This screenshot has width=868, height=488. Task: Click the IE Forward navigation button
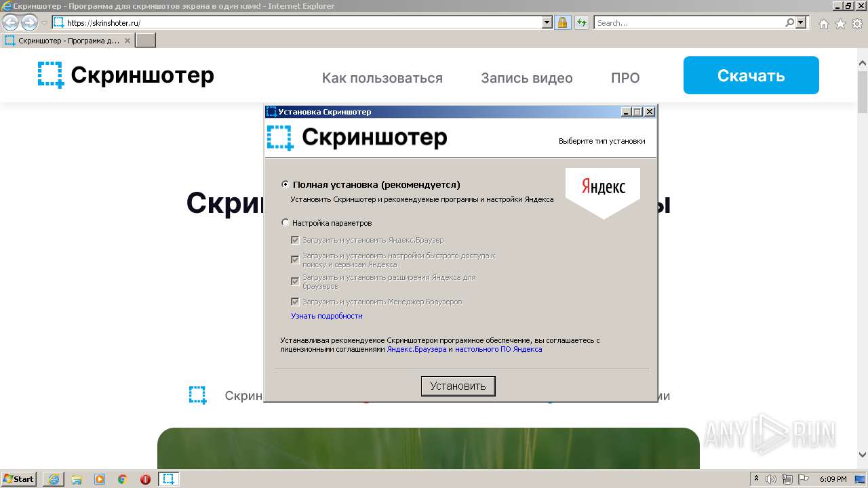coord(29,23)
